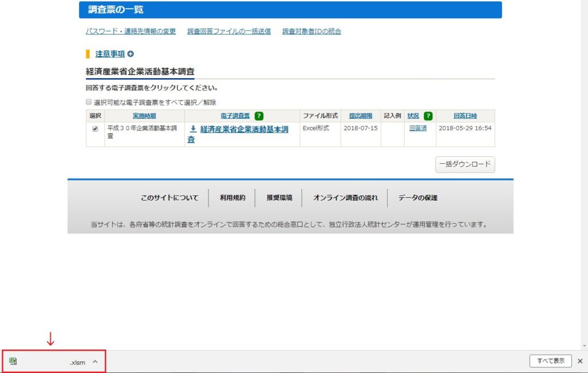Click the plus icon beside 注意事項
Image resolution: width=588 pixels, height=373 pixels.
tap(130, 54)
